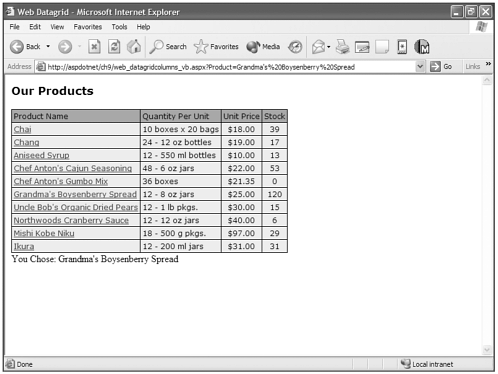
Task: Expand the Mail dropdown arrow
Action: 329,47
